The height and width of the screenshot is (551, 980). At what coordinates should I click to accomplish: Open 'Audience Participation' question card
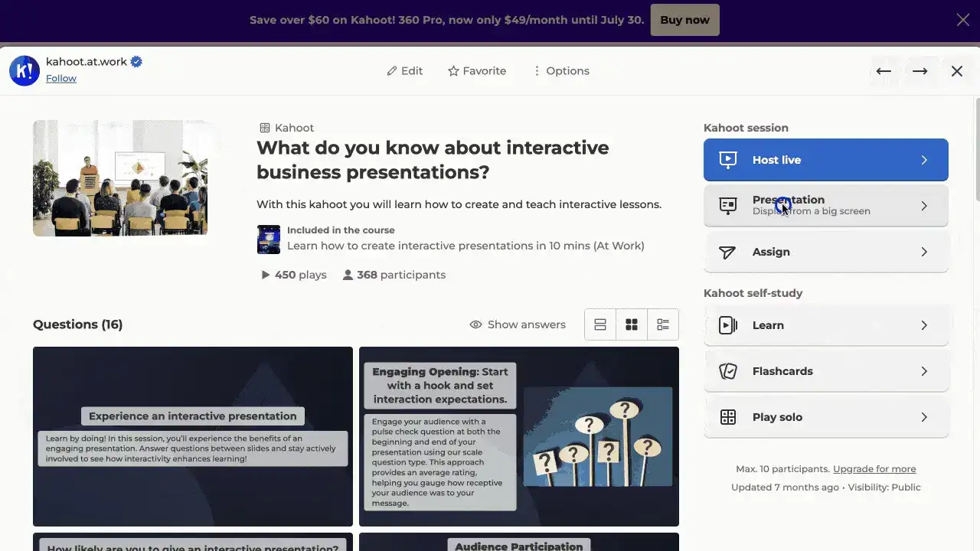coord(519,542)
